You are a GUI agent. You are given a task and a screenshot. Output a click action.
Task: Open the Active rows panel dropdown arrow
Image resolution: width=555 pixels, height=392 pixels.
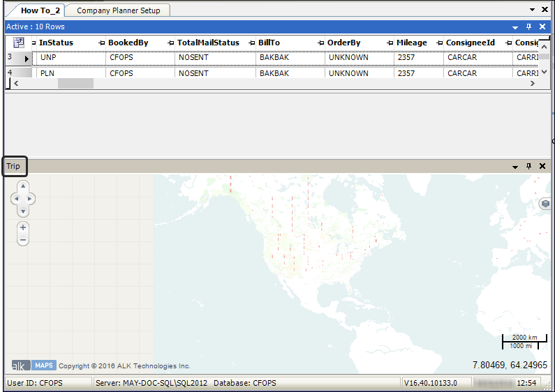coord(515,27)
